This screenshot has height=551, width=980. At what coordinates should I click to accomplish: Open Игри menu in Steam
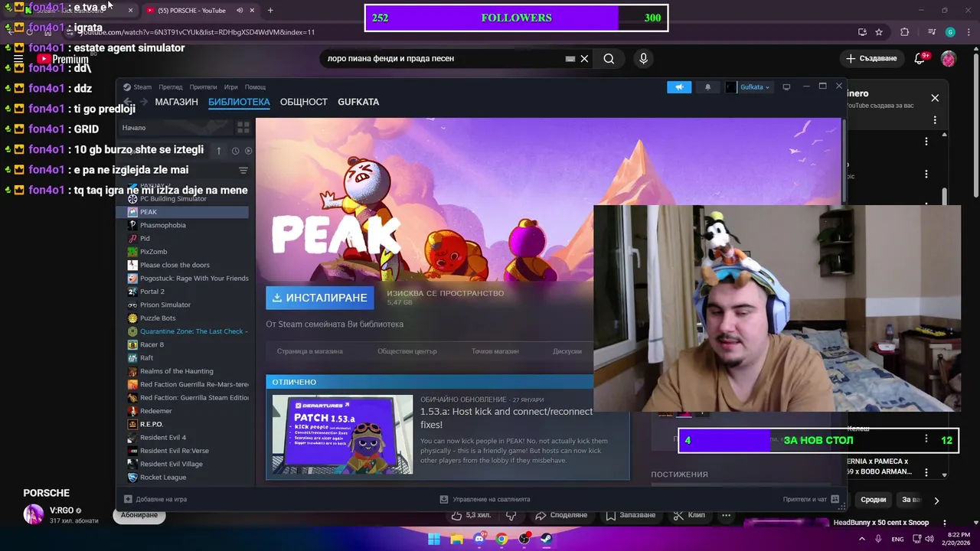231,87
